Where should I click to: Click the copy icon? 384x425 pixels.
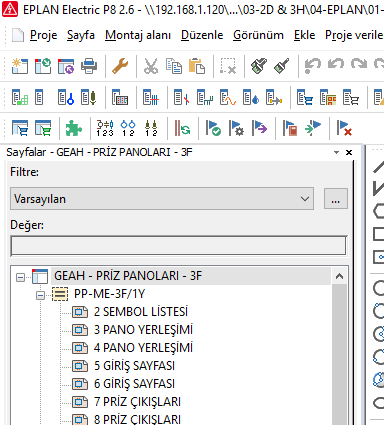(174, 66)
